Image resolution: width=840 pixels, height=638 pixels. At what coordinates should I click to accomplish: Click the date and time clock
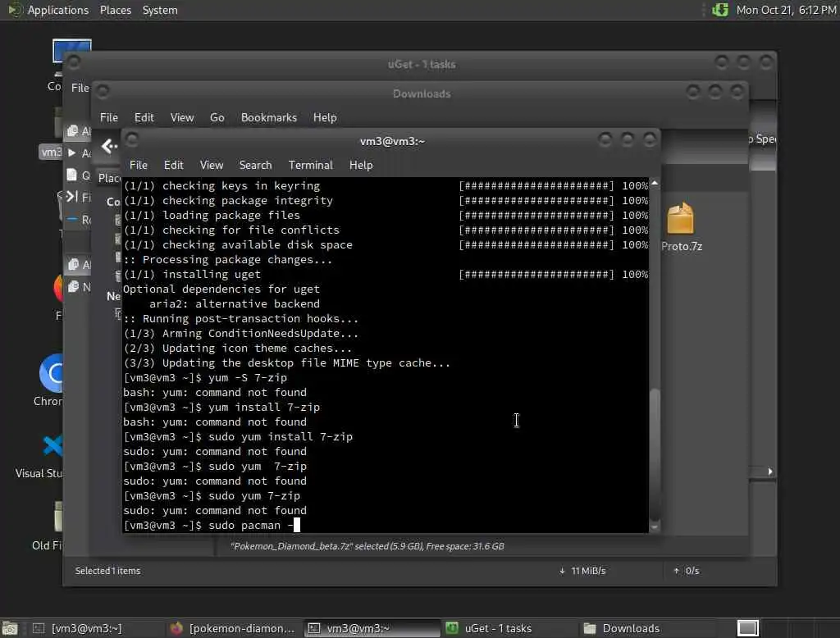786,10
